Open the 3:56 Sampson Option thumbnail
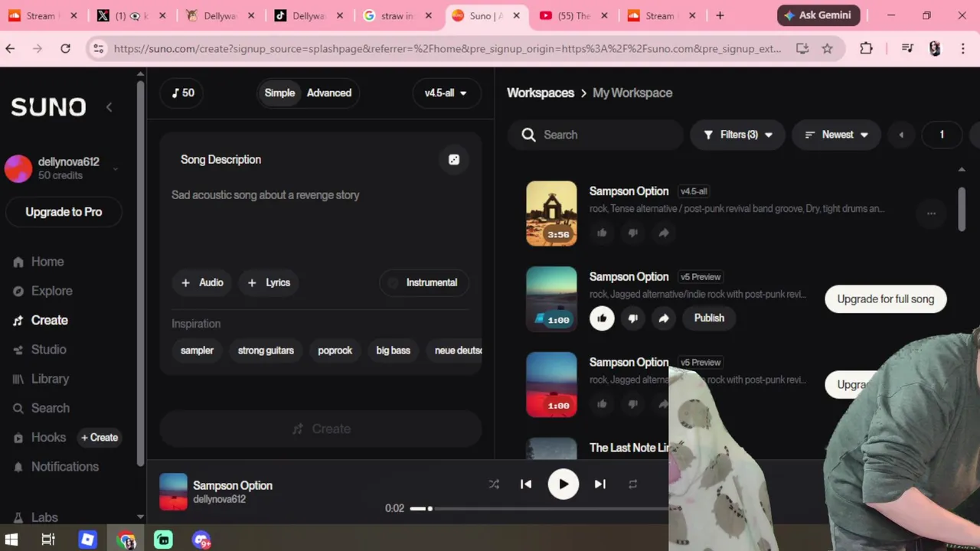 coord(551,214)
